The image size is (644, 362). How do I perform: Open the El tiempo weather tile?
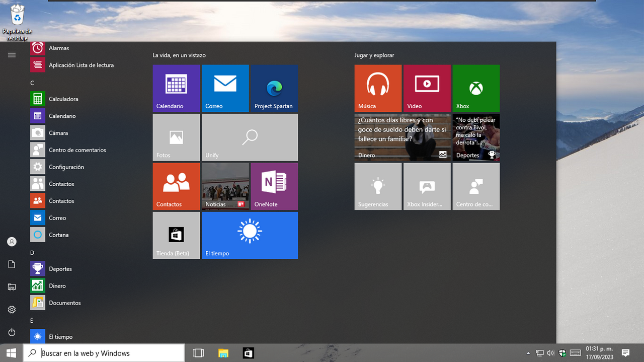point(250,236)
